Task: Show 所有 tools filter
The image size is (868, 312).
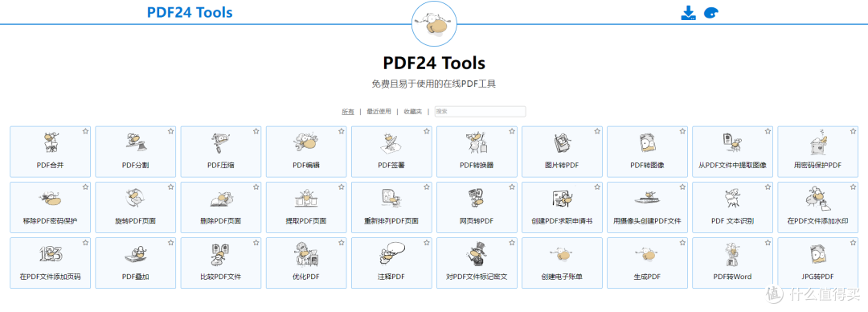Action: pyautogui.click(x=348, y=112)
